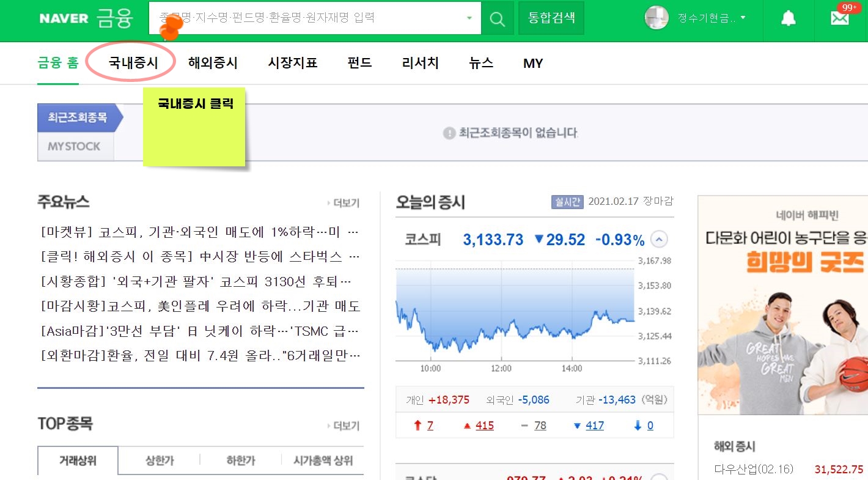The width and height of the screenshot is (868, 480).
Task: Open the 국내증시 menu
Action: [x=133, y=63]
